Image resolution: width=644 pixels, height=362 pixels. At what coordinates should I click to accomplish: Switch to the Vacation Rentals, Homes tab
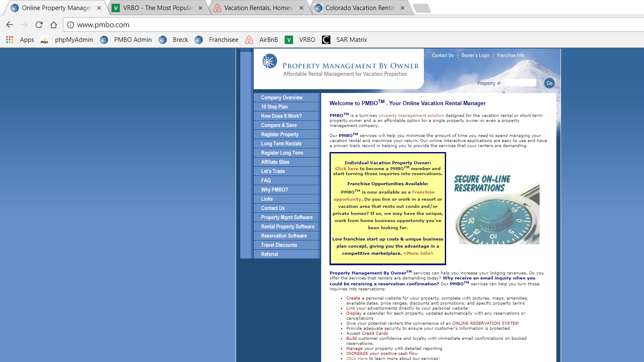tap(258, 8)
